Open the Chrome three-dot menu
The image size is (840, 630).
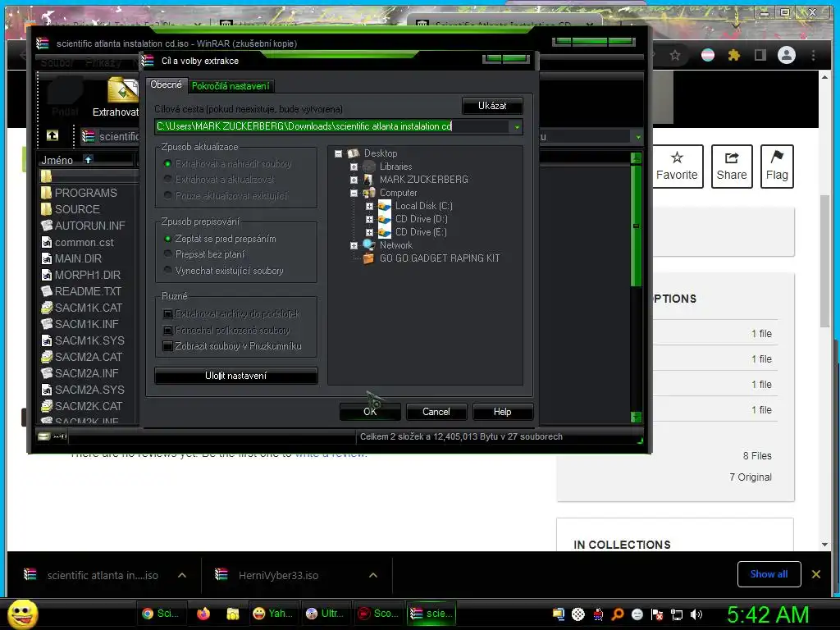click(813, 55)
